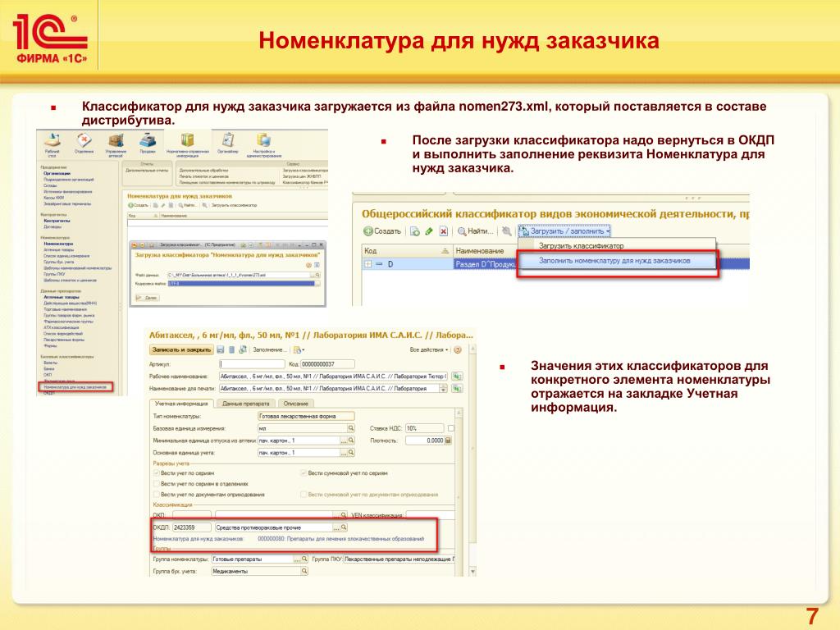Click magnifier in Файл данных path field
The height and width of the screenshot is (630, 840).
317,275
